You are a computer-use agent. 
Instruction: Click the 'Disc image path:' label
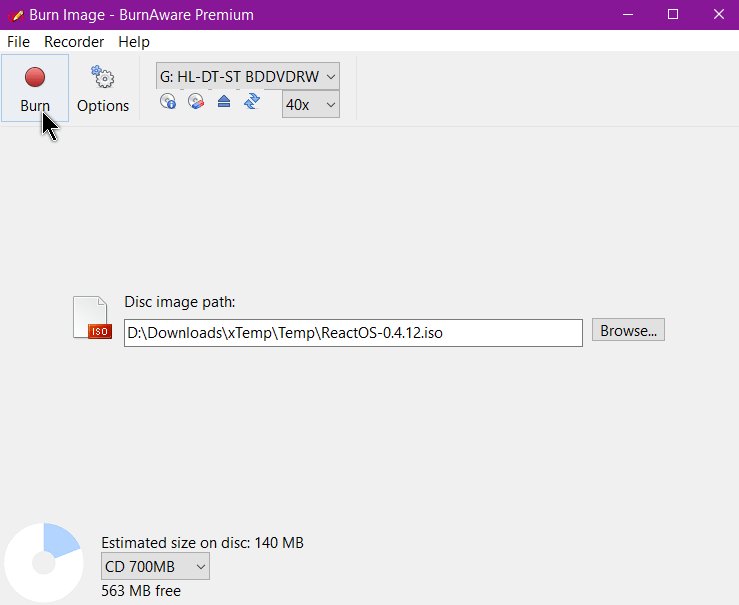click(x=180, y=302)
